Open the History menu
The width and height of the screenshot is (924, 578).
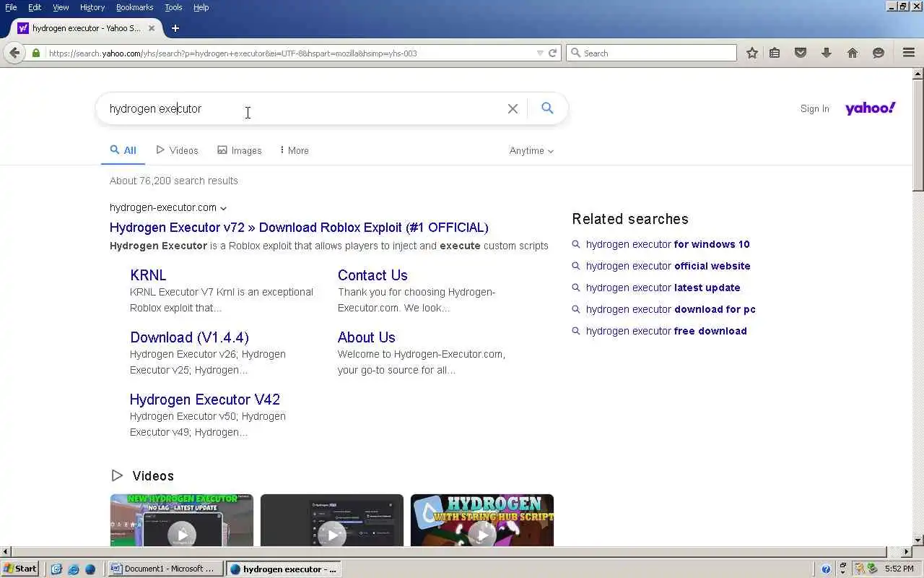[92, 7]
